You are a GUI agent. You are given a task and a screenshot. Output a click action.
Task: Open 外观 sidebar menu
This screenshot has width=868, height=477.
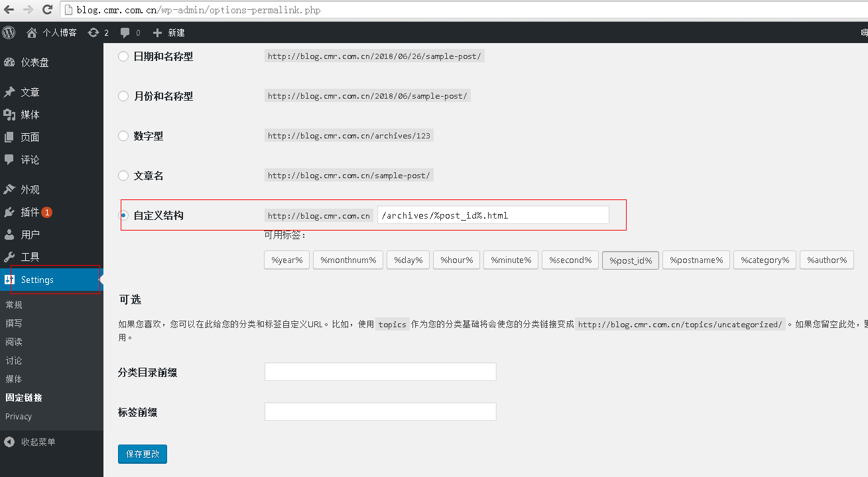click(52, 189)
